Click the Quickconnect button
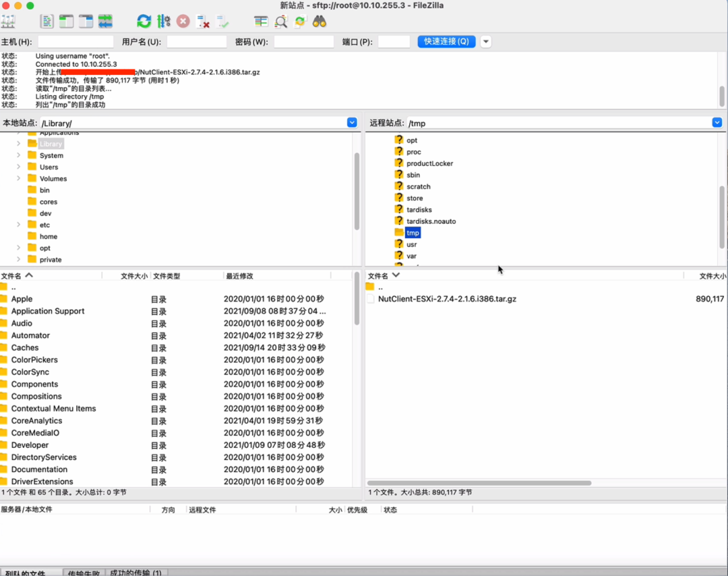This screenshot has width=728, height=576. 446,41
